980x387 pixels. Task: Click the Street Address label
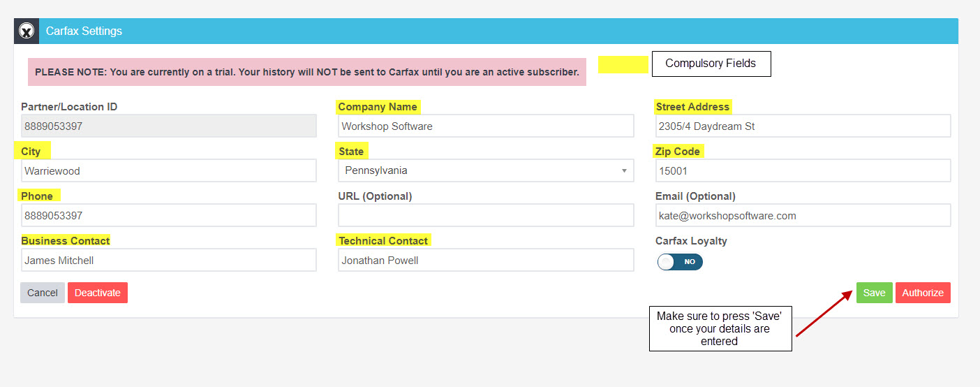point(692,107)
